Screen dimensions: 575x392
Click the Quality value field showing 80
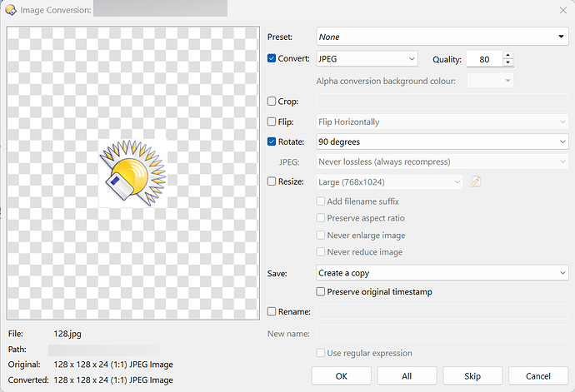point(484,59)
